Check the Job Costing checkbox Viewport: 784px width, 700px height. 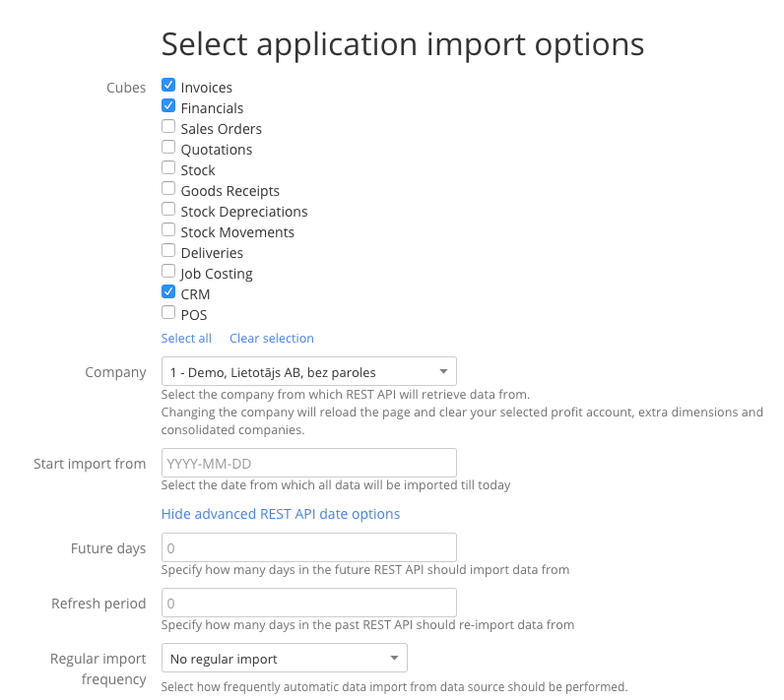(x=168, y=273)
